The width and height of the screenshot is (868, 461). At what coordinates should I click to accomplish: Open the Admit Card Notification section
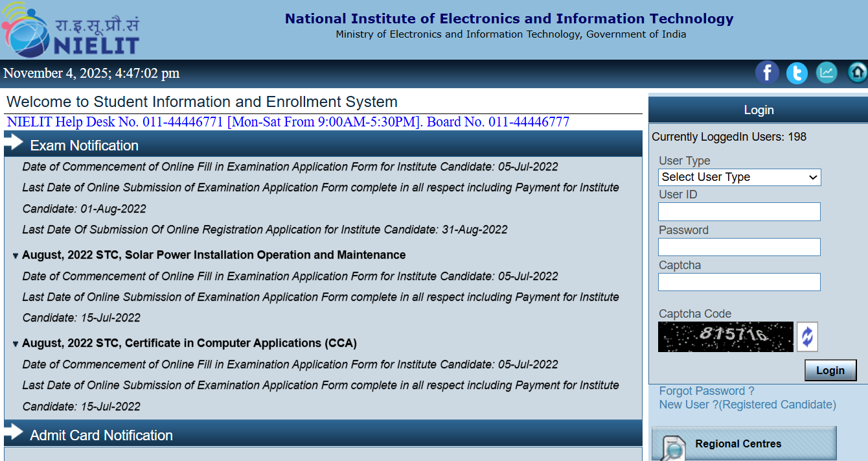[x=100, y=435]
